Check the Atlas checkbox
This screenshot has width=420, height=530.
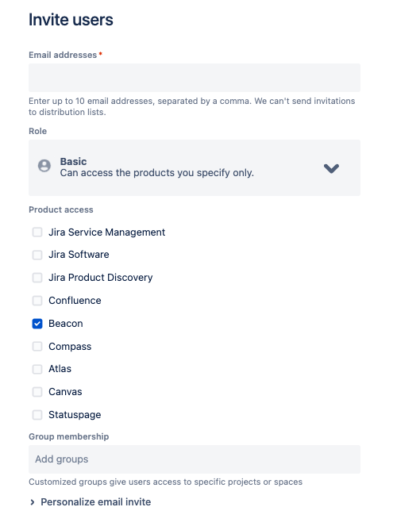37,369
